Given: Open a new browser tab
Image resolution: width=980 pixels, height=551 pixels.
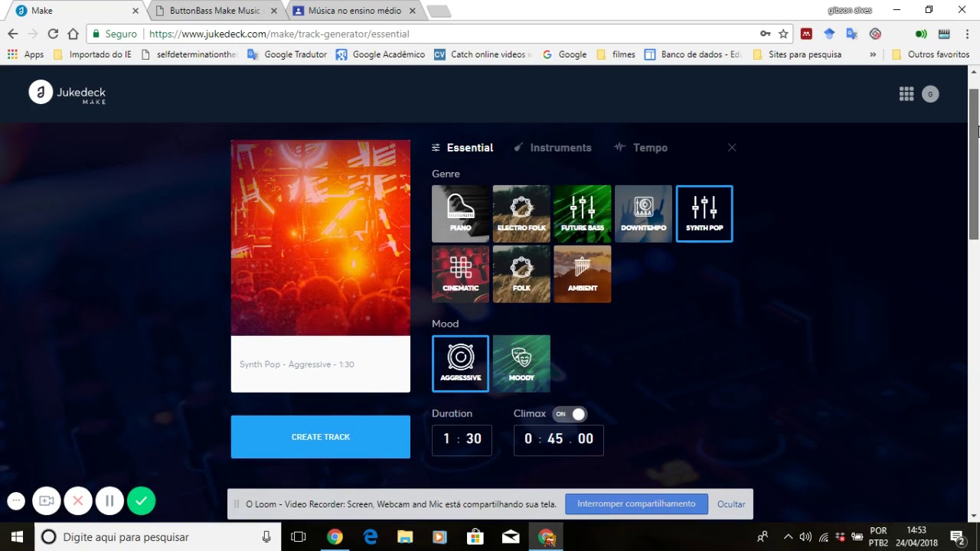Looking at the screenshot, I should 439,11.
